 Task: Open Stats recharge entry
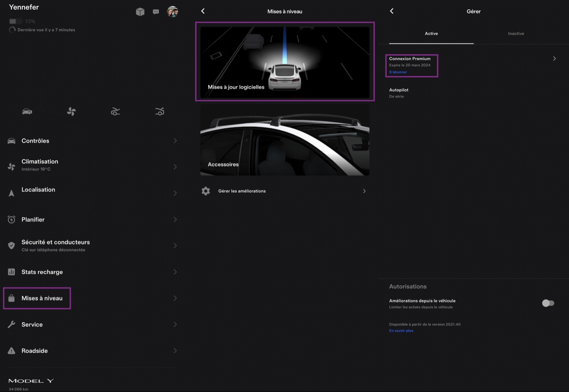tap(92, 272)
